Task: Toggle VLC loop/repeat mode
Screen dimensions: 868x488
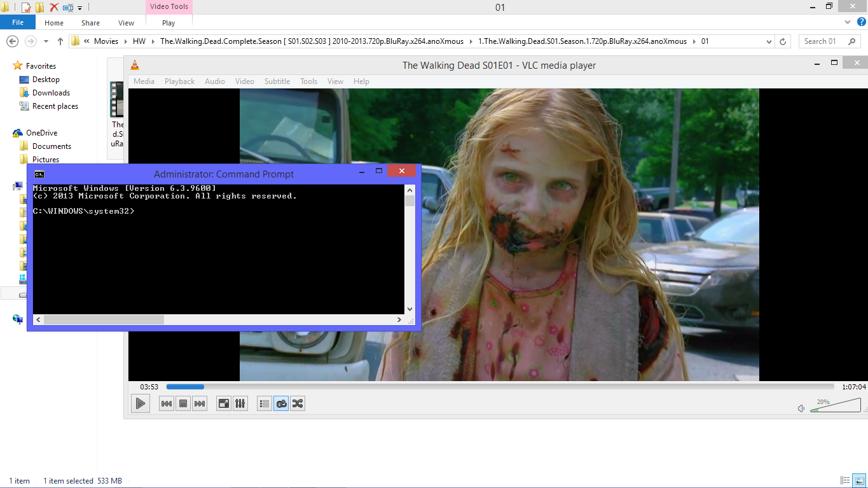Action: coord(281,403)
